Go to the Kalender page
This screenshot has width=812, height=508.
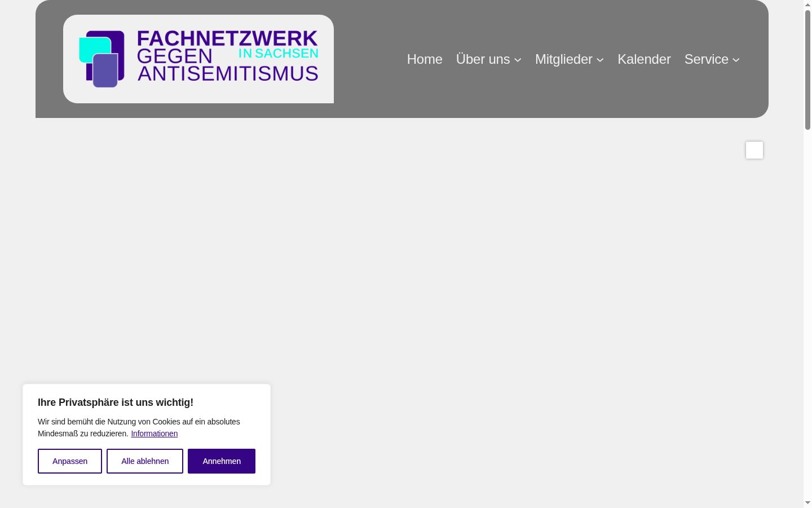coord(644,59)
